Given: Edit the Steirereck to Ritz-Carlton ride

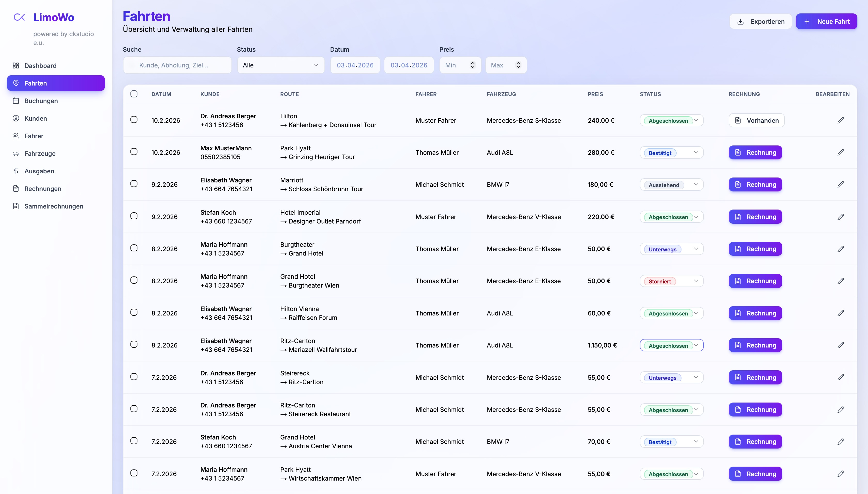Looking at the screenshot, I should pyautogui.click(x=841, y=377).
